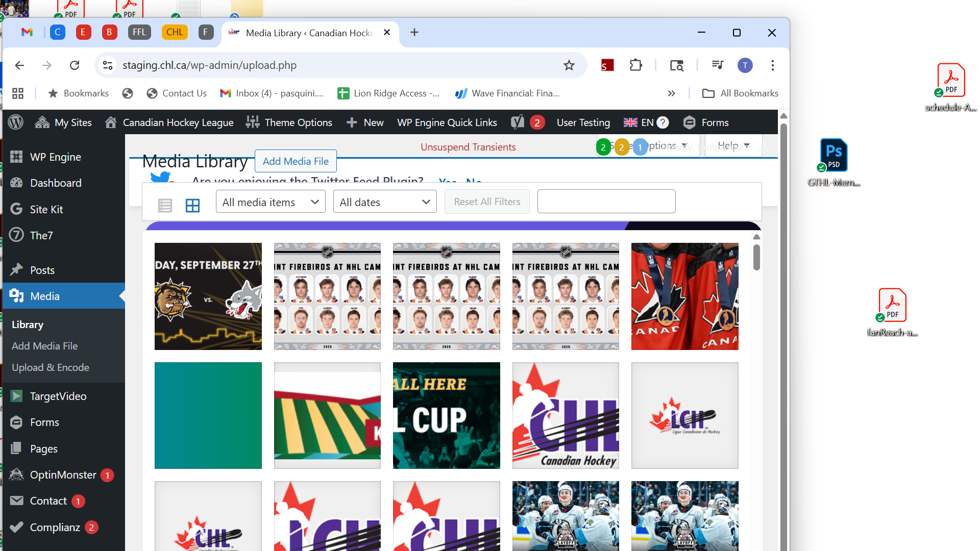980x551 pixels.
Task: Open Upload & Encode submenu item
Action: tap(50, 367)
